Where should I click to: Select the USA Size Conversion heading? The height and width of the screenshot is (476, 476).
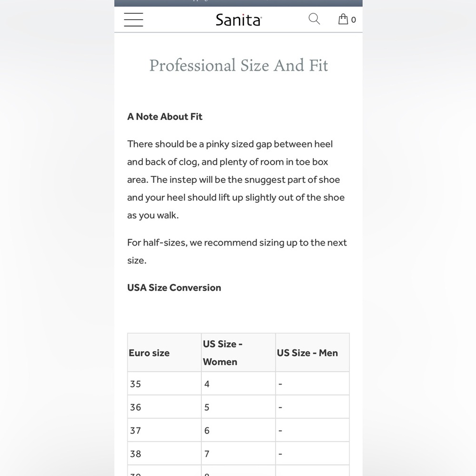point(174,288)
